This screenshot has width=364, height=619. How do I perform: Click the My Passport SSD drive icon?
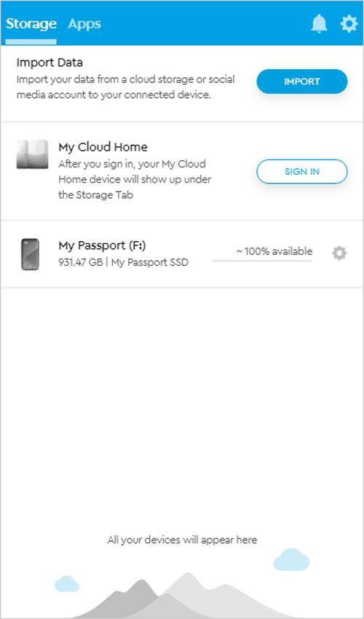(x=30, y=254)
